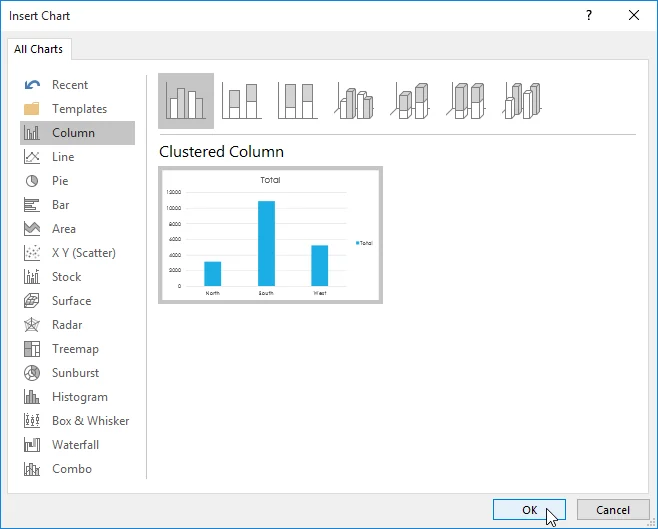This screenshot has height=529, width=658.
Task: Select the Histogram chart category
Action: click(78, 397)
